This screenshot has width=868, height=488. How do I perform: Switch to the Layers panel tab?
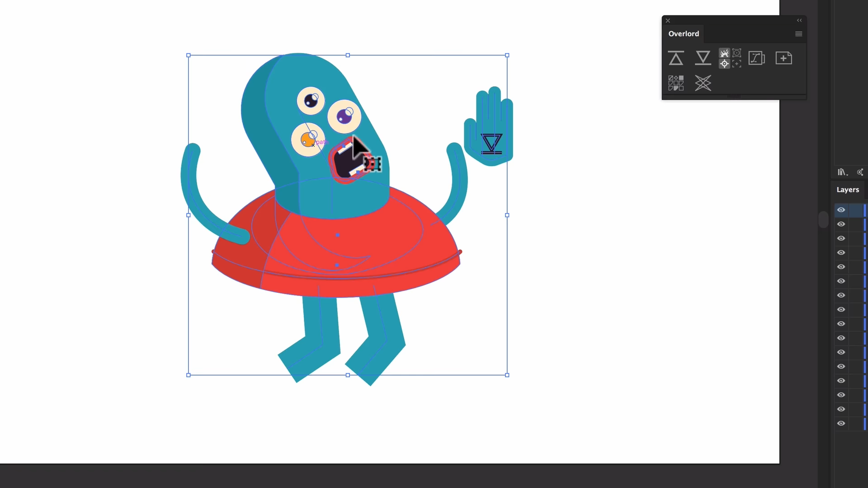pos(847,190)
